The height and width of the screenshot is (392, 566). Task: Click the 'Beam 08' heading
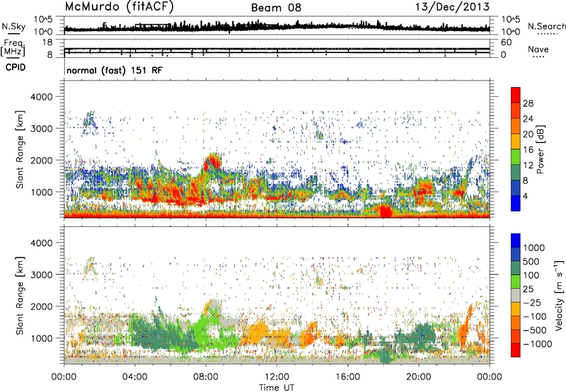[x=276, y=8]
